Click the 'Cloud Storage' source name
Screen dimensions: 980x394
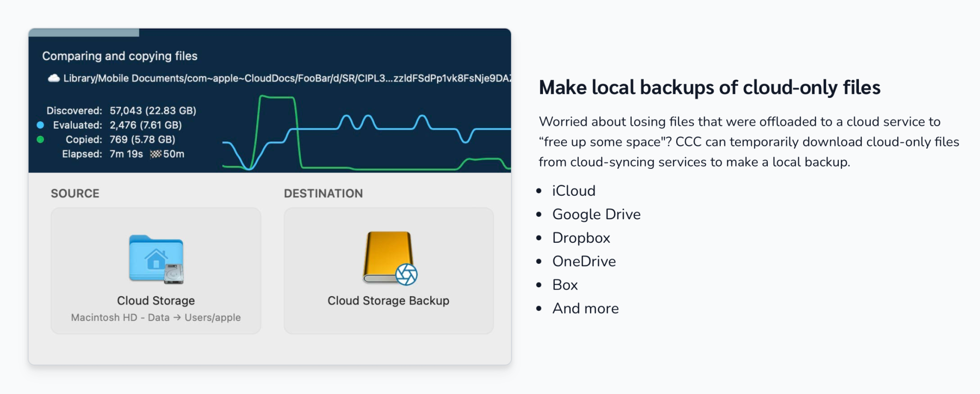click(x=156, y=301)
